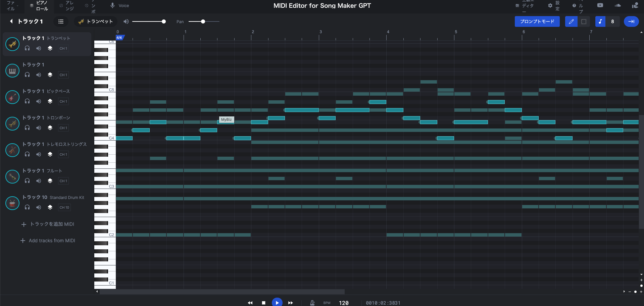Image resolution: width=644 pixels, height=306 pixels.
Task: Click the プロンプトモード button
Action: pos(537,21)
